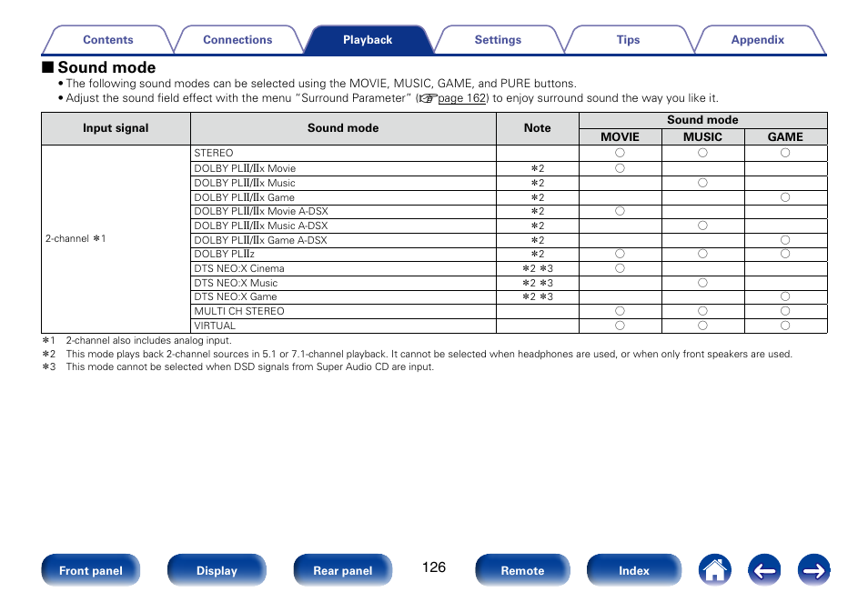Click the Note column header
This screenshot has width=868, height=612.
(x=538, y=128)
